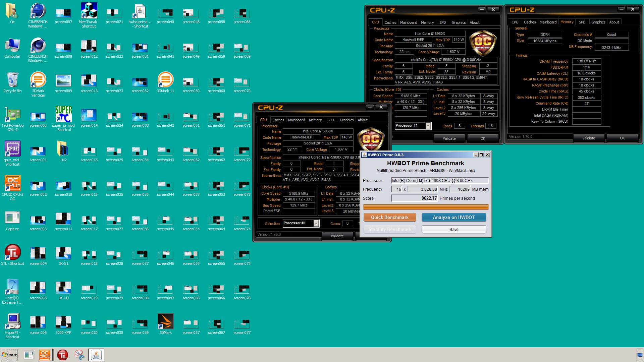Image resolution: width=644 pixels, height=362 pixels.
Task: Click Validate in front CPU-Z window
Action: [337, 236]
